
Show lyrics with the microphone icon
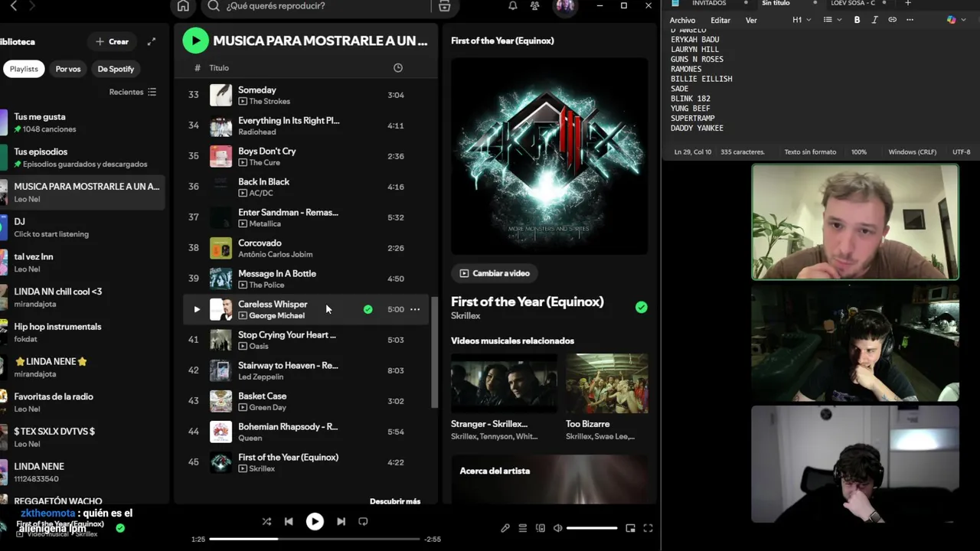505,528
